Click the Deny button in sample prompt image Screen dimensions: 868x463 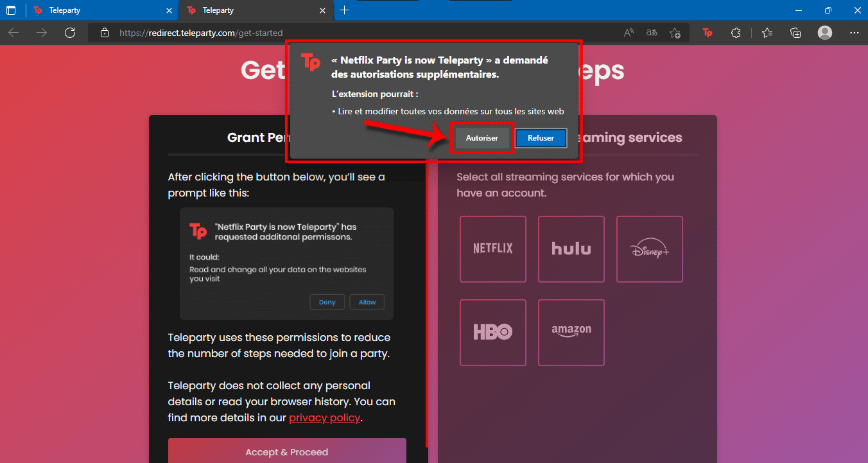click(x=327, y=302)
